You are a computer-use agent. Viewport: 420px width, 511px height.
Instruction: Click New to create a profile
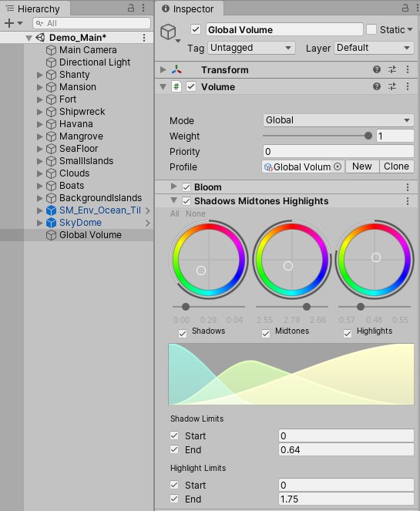pyautogui.click(x=362, y=166)
